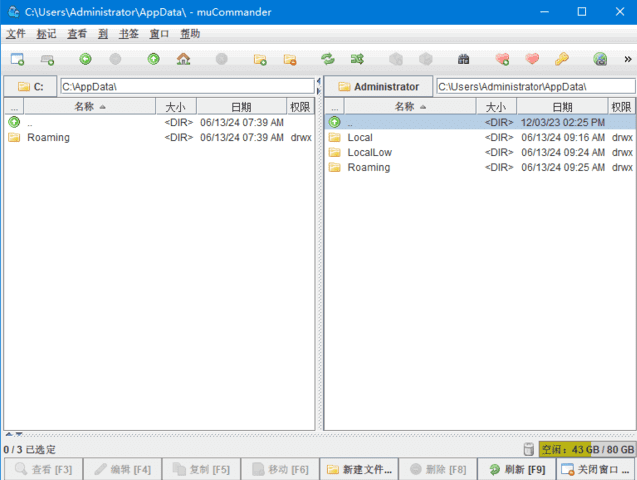Click Roaming date 06/13/24 09:25 AM
The image size is (637, 480).
pyautogui.click(x=563, y=167)
